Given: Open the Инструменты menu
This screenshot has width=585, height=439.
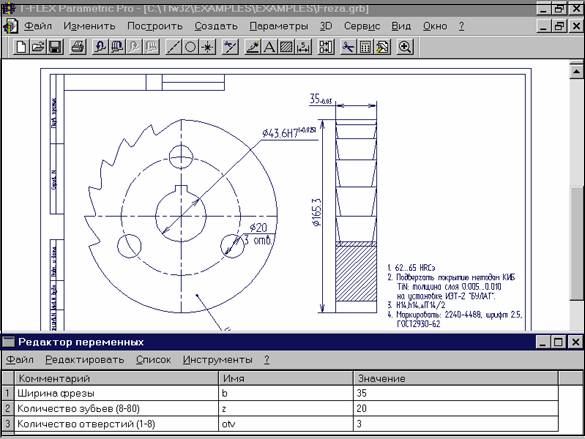Looking at the screenshot, I should point(218,360).
